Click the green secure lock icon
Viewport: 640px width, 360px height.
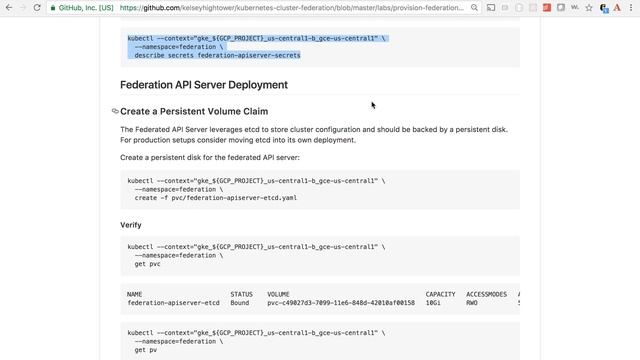(53, 8)
